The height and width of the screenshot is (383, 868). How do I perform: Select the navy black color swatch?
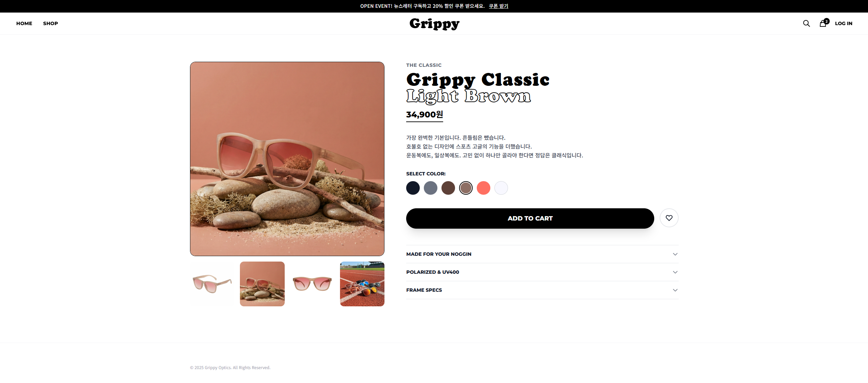click(413, 188)
